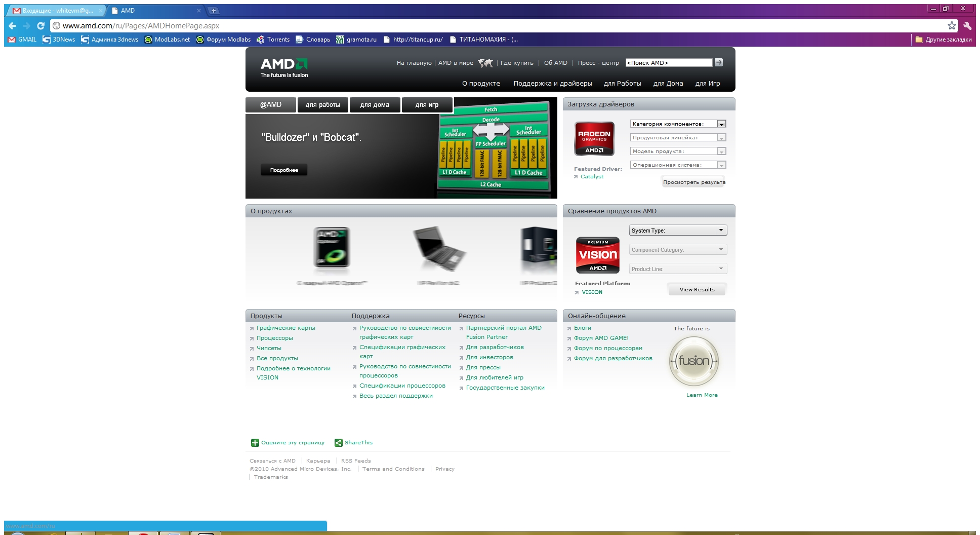The width and height of the screenshot is (980, 535).
Task: Click the Terms and Conditions link
Action: (x=393, y=469)
